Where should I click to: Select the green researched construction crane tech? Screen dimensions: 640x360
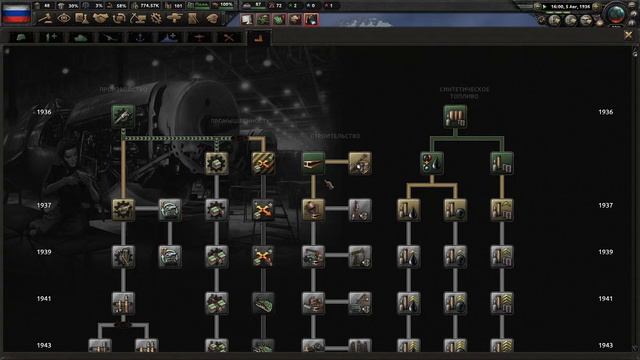(x=313, y=163)
